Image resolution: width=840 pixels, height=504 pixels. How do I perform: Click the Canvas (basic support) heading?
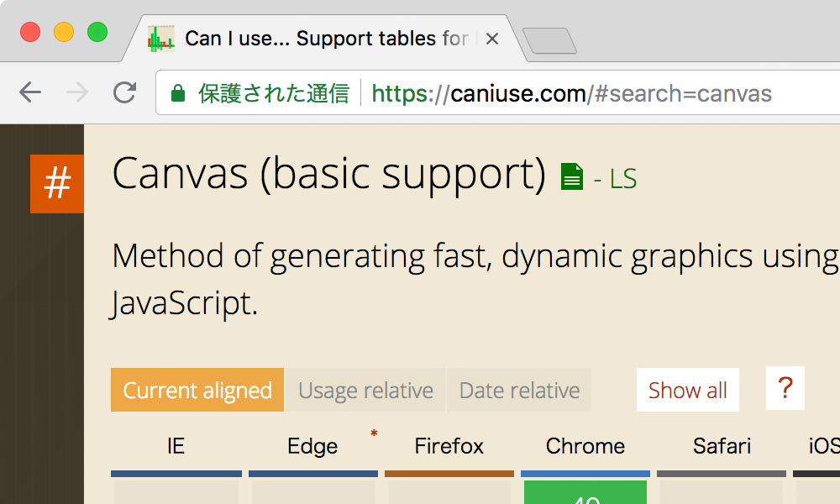[x=329, y=174]
